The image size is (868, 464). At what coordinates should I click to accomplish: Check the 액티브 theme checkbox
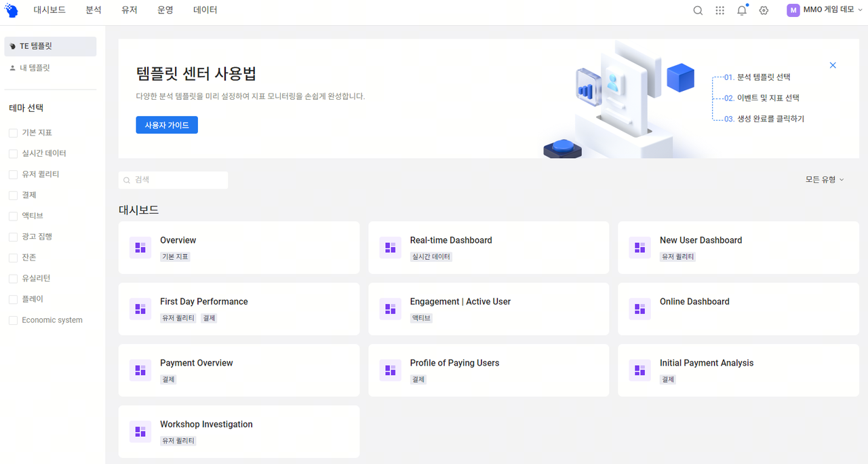pos(13,216)
